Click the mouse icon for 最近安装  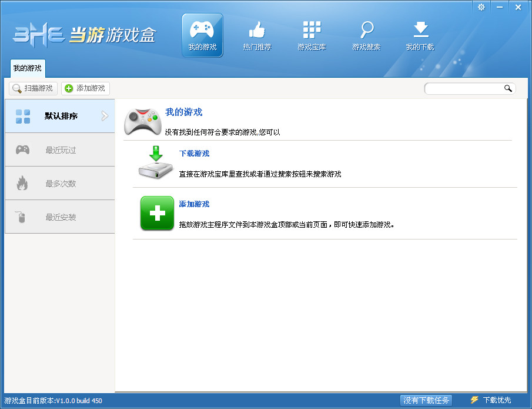(22, 217)
